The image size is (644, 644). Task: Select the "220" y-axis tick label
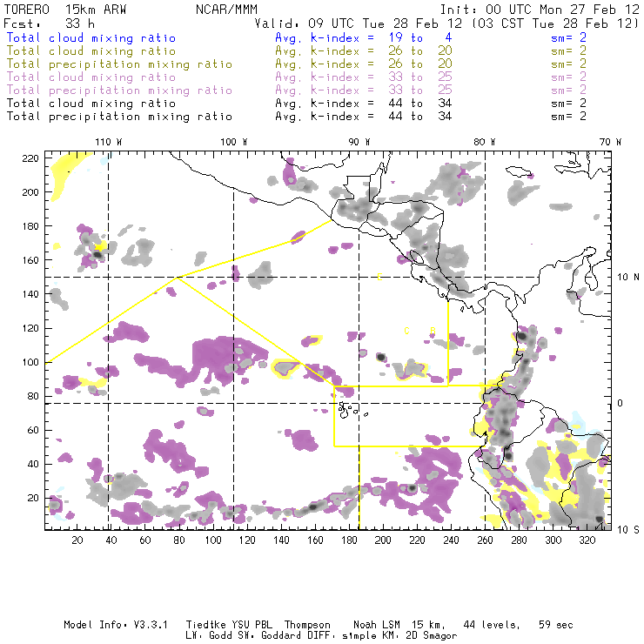30,158
